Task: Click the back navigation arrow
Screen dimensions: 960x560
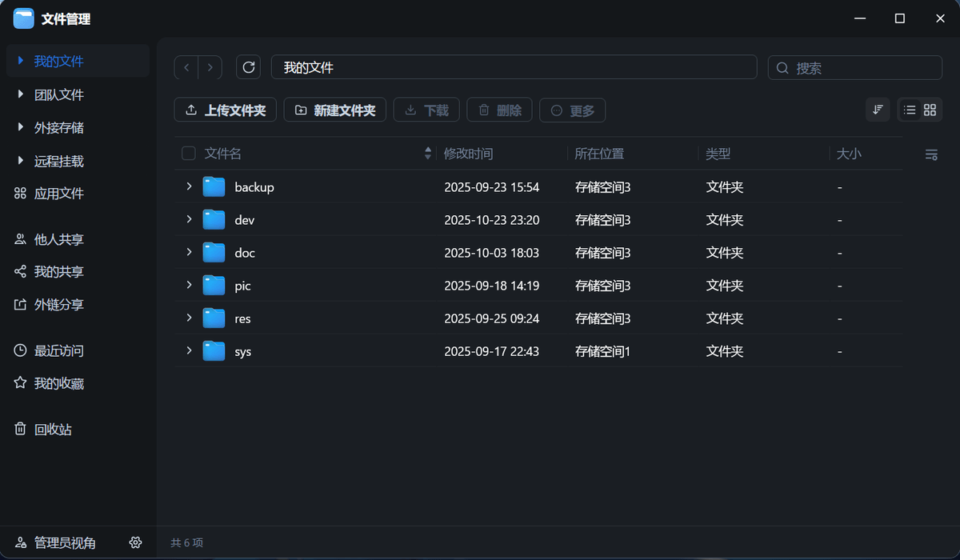Action: 186,68
